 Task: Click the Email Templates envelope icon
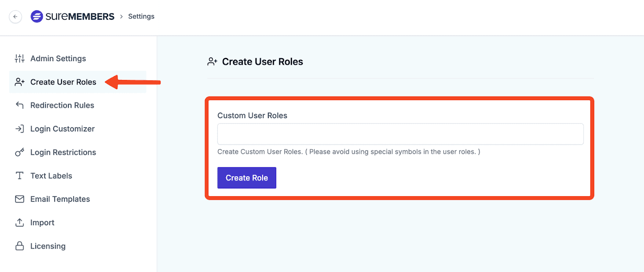tap(19, 199)
